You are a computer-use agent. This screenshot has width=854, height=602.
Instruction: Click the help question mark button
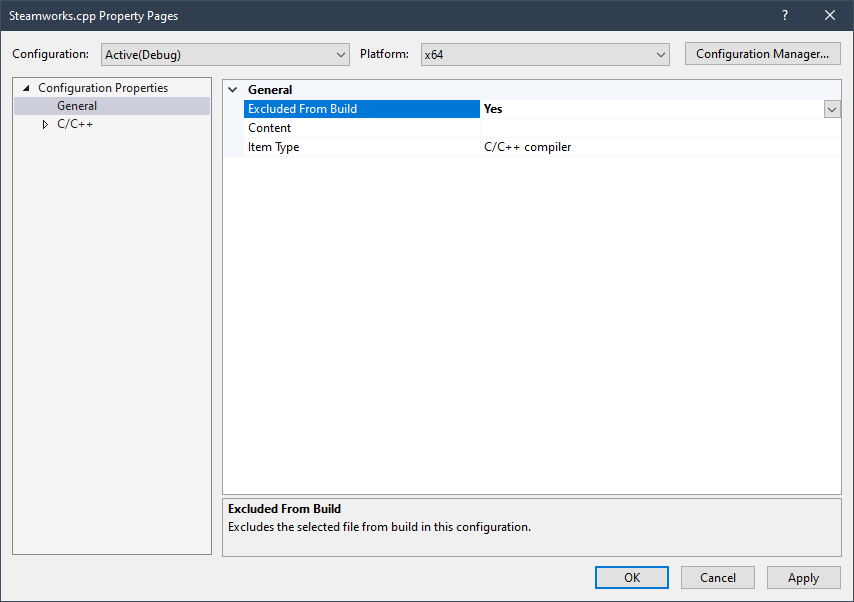pos(784,15)
